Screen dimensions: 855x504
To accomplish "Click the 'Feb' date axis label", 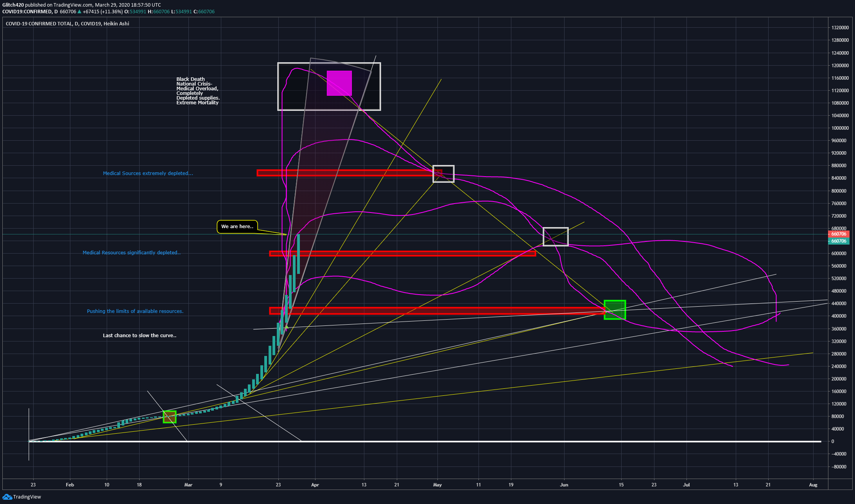I will (x=70, y=485).
